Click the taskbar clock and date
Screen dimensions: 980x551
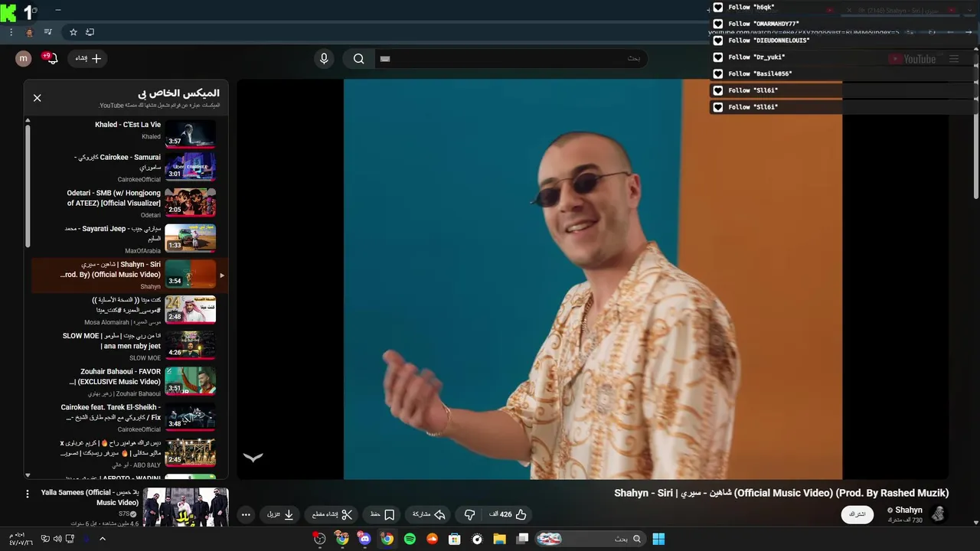pyautogui.click(x=21, y=539)
